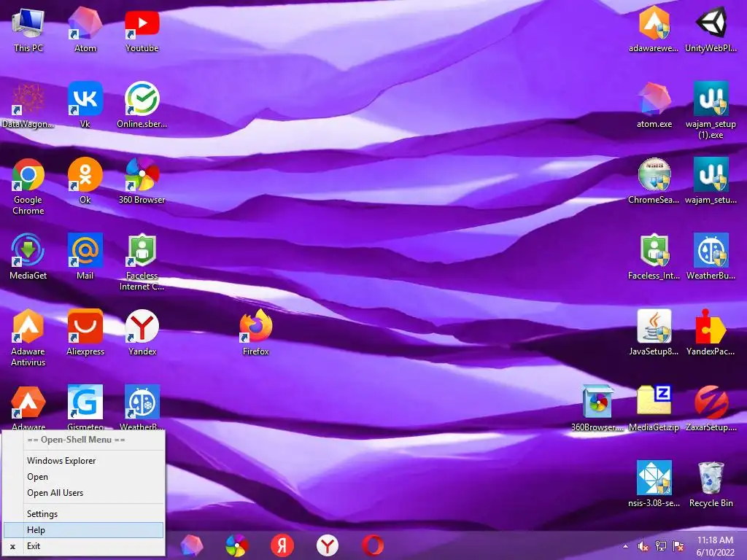Click the Youtube desktop shortcut
Viewport: 747px width, 560px height.
(142, 29)
